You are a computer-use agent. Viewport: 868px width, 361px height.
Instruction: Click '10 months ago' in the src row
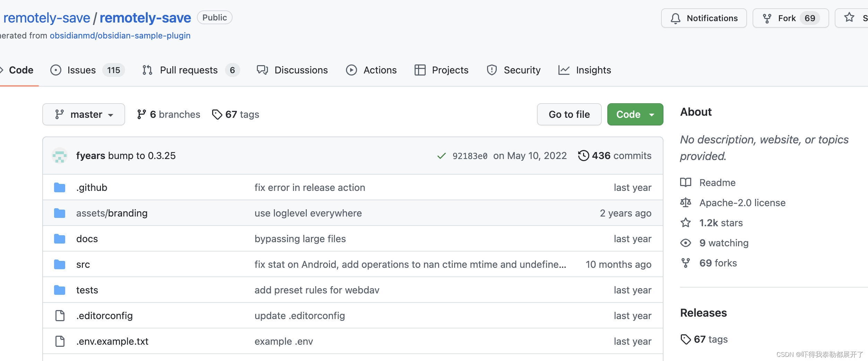618,264
